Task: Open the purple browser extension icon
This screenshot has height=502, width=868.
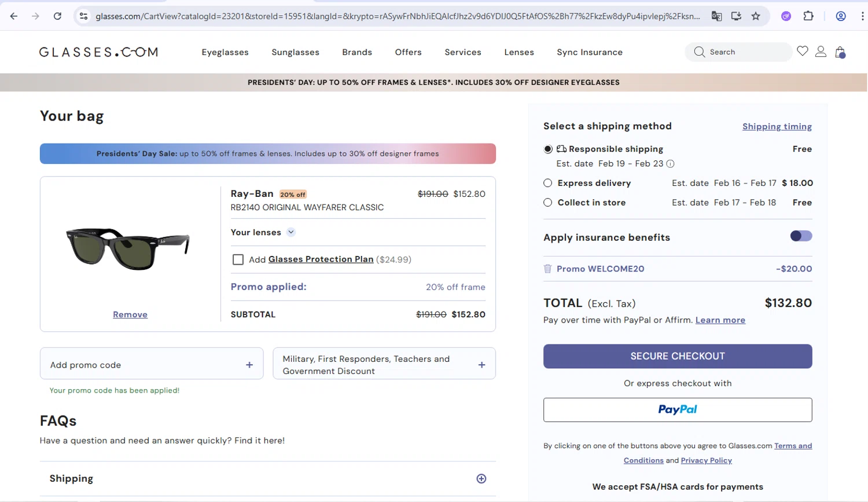Action: pyautogui.click(x=786, y=16)
